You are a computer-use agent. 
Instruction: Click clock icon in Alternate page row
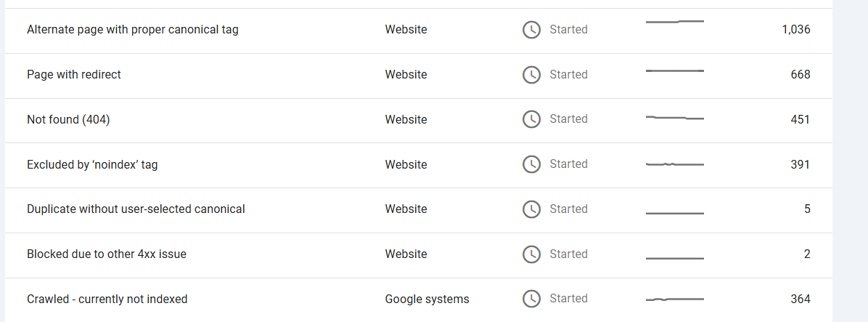(x=531, y=30)
